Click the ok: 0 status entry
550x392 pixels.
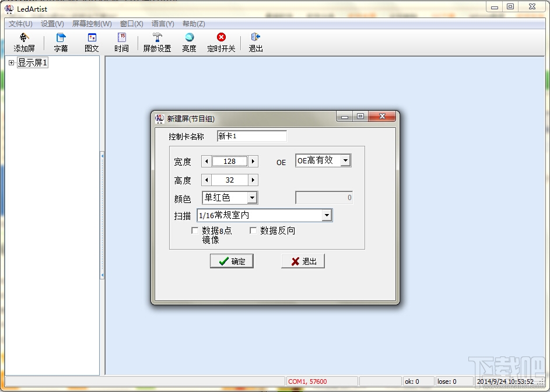(412, 381)
